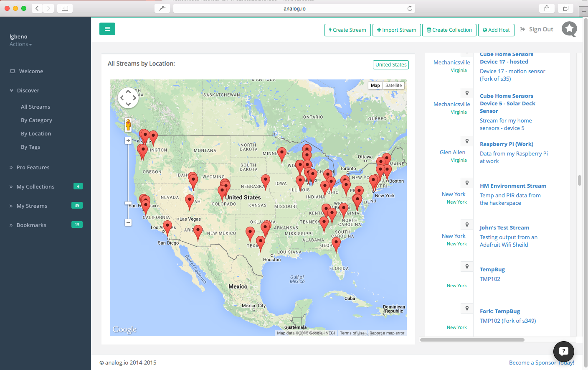Click the map marker on Florida

pyautogui.click(x=336, y=245)
